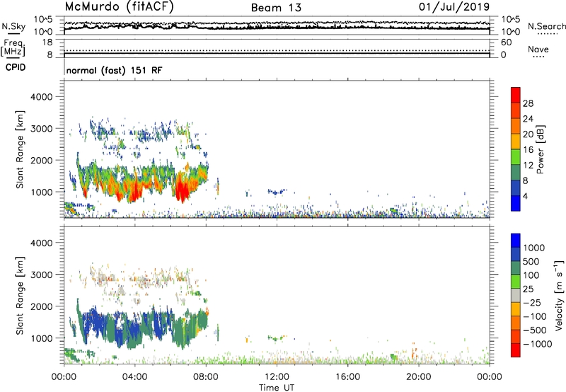This screenshot has height=392, width=566.
Task: Click 'Slant Range [km]' label of velocity panel
Action: (x=20, y=296)
